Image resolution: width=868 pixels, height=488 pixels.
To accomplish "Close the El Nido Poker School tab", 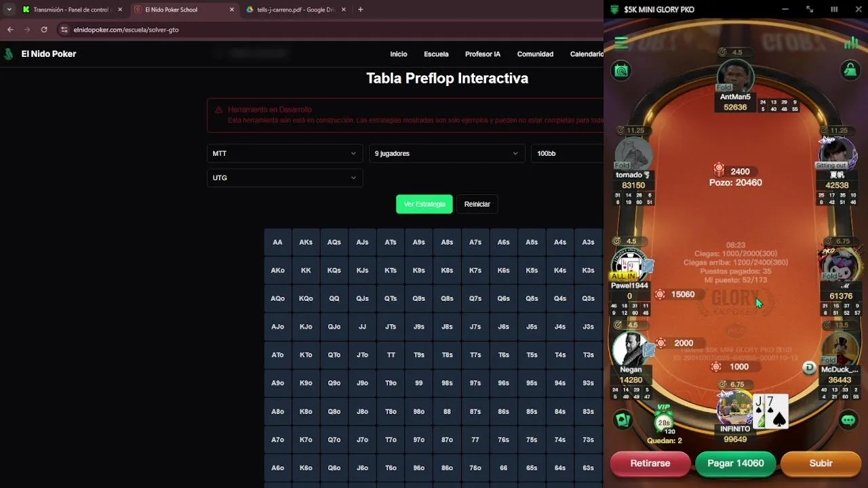I will click(x=232, y=9).
